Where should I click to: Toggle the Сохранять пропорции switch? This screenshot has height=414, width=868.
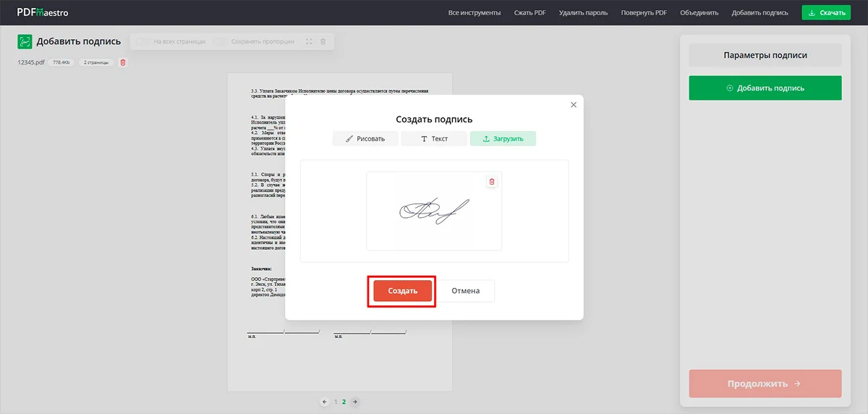[x=220, y=42]
